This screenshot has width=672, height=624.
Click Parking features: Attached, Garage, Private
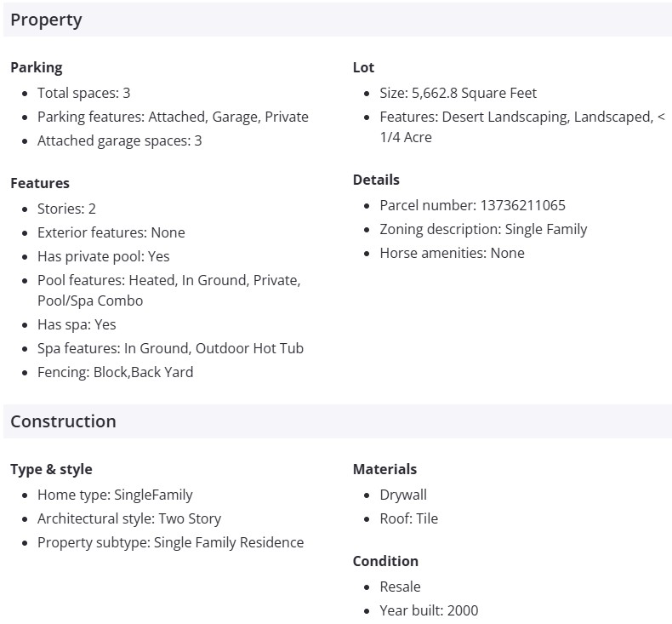click(173, 117)
